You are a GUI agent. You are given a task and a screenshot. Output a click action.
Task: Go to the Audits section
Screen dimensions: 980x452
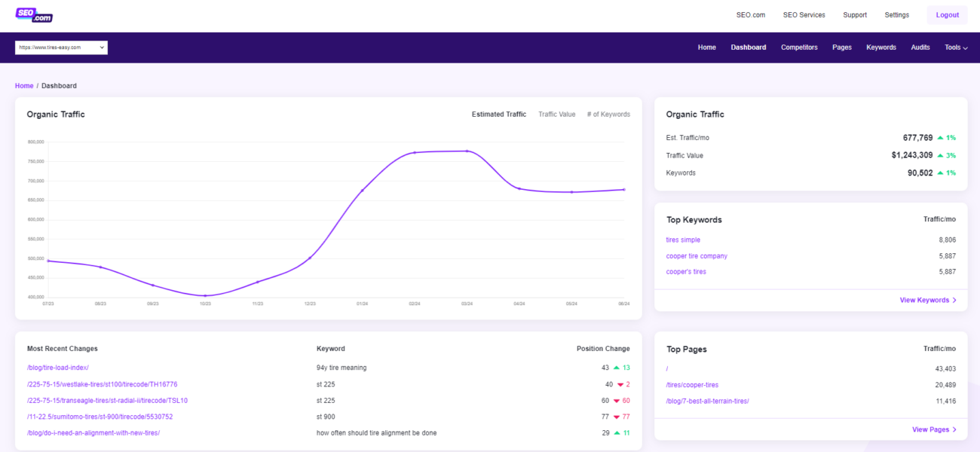(920, 47)
